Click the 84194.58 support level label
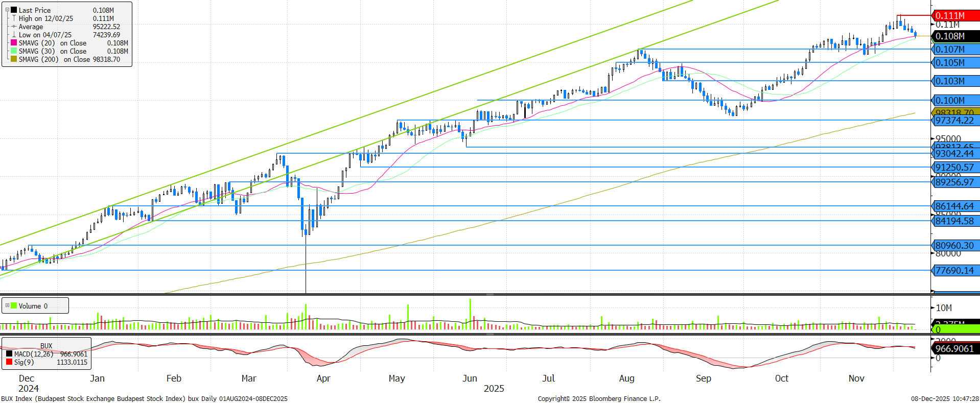The height and width of the screenshot is (403, 980). (x=954, y=221)
